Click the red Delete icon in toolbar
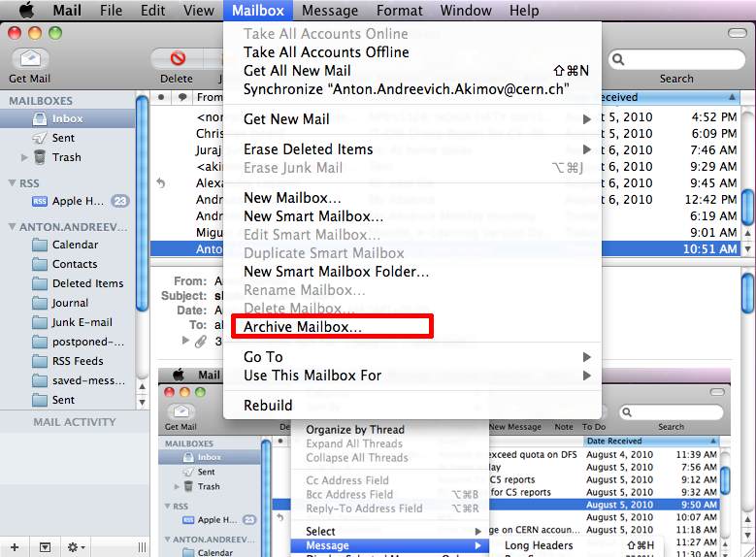This screenshot has width=756, height=557. (x=177, y=59)
